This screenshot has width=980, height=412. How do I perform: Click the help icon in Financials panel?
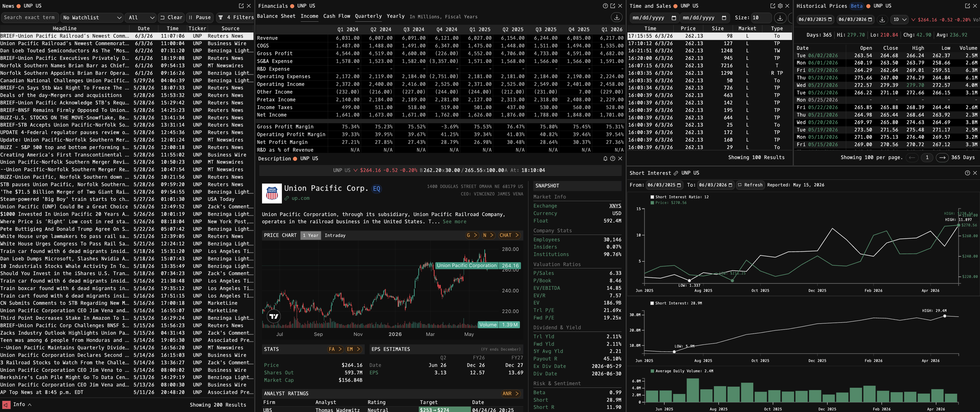[605, 6]
